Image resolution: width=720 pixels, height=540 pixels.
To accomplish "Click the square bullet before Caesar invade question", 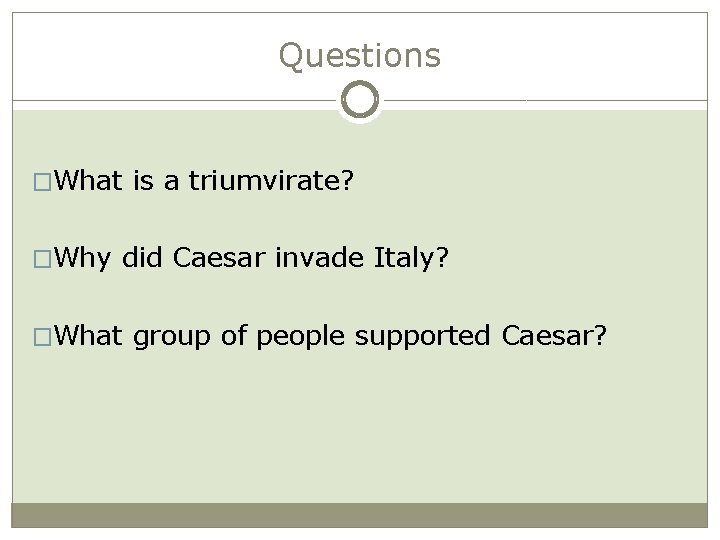I will (x=42, y=259).
